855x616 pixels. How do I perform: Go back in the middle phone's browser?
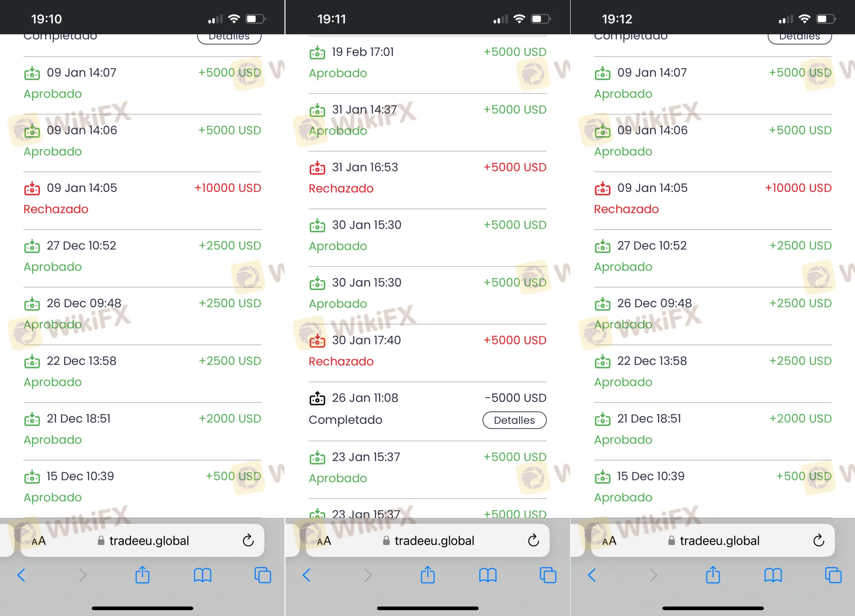point(307,575)
